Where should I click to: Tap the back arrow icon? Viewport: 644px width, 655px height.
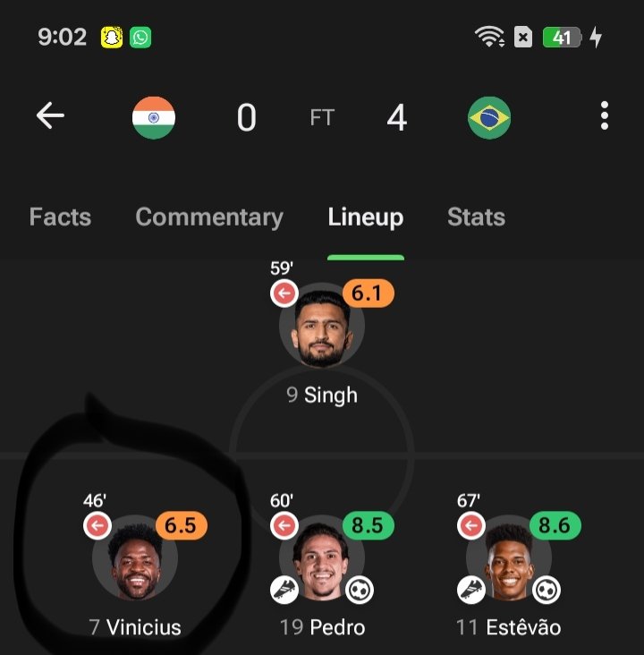(x=50, y=115)
